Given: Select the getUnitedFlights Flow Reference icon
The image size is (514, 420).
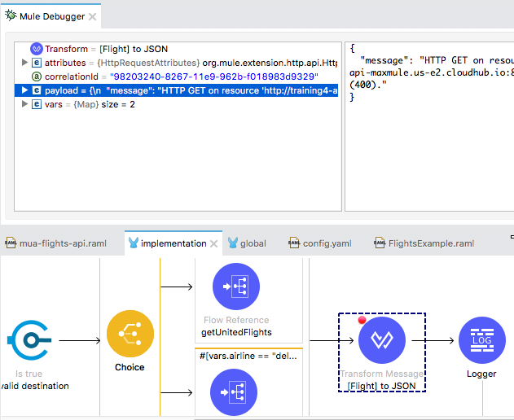Looking at the screenshot, I should pos(236,287).
